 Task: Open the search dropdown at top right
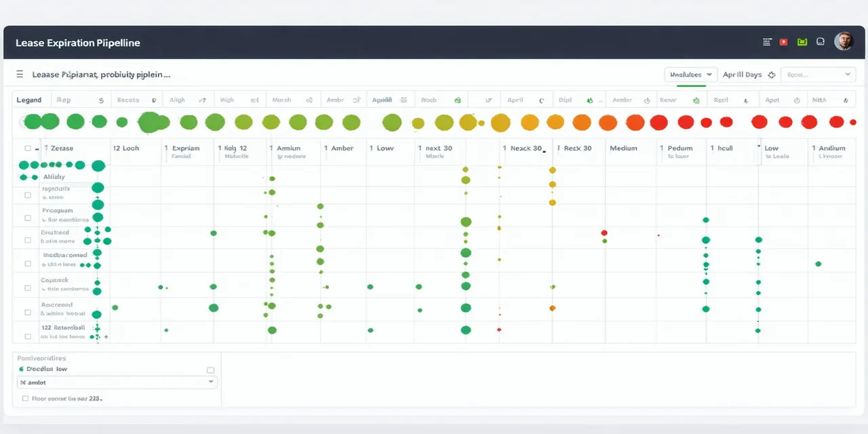(x=818, y=75)
